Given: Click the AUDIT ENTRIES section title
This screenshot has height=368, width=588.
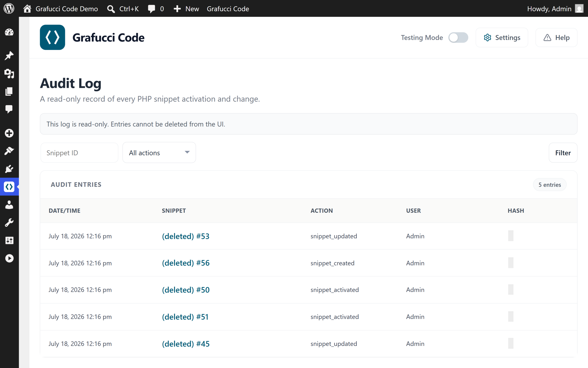Looking at the screenshot, I should coord(76,184).
